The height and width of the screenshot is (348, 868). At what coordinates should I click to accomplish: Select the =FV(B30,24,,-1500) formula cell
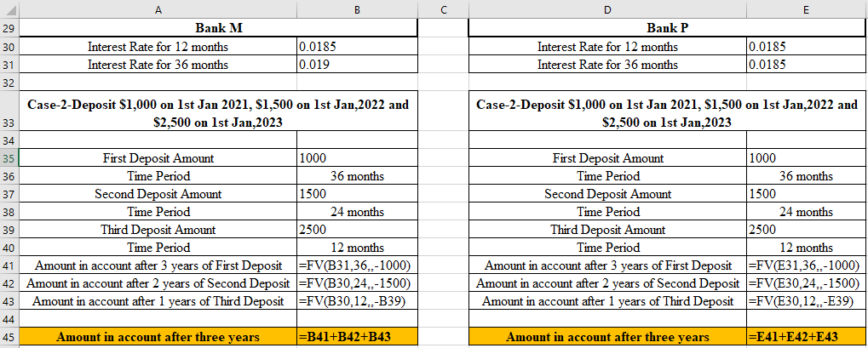356,283
